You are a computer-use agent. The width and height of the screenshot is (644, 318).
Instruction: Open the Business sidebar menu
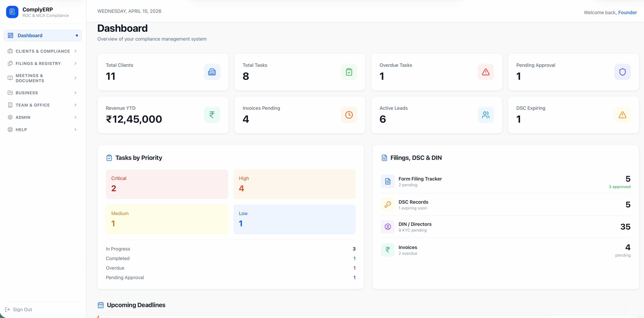43,93
